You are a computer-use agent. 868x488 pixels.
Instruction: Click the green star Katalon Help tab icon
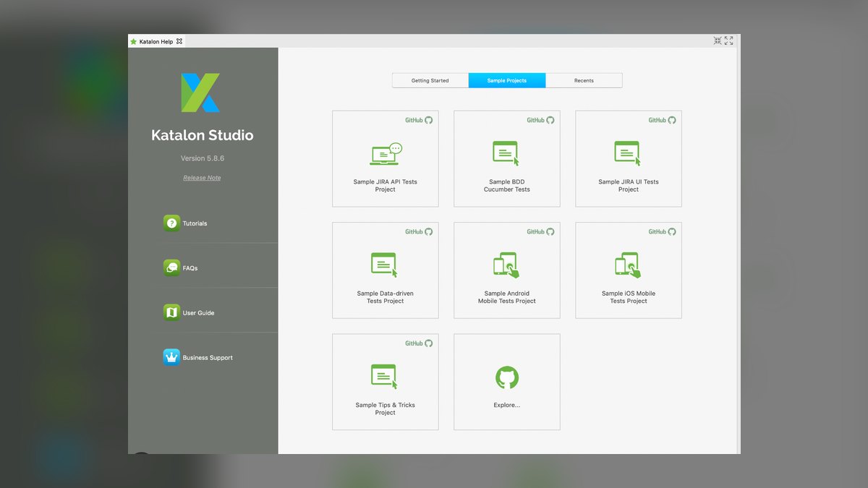[133, 42]
